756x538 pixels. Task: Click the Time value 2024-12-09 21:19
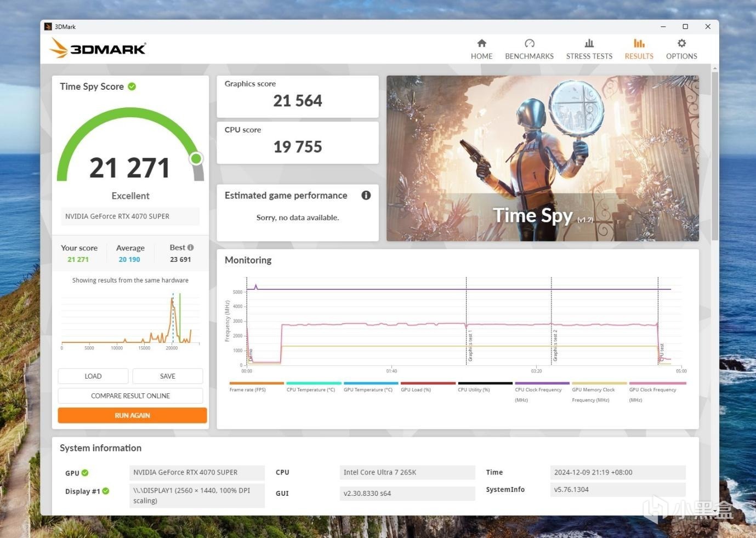pyautogui.click(x=618, y=472)
